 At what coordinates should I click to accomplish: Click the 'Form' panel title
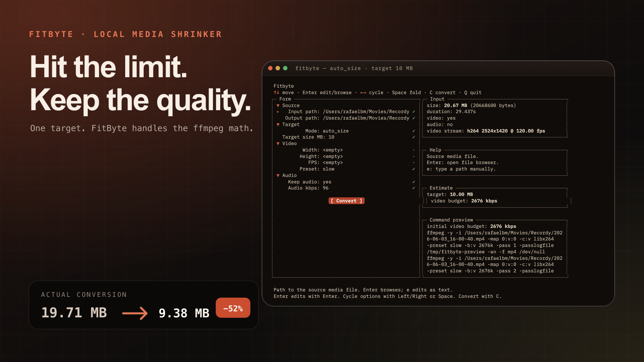pyautogui.click(x=285, y=99)
